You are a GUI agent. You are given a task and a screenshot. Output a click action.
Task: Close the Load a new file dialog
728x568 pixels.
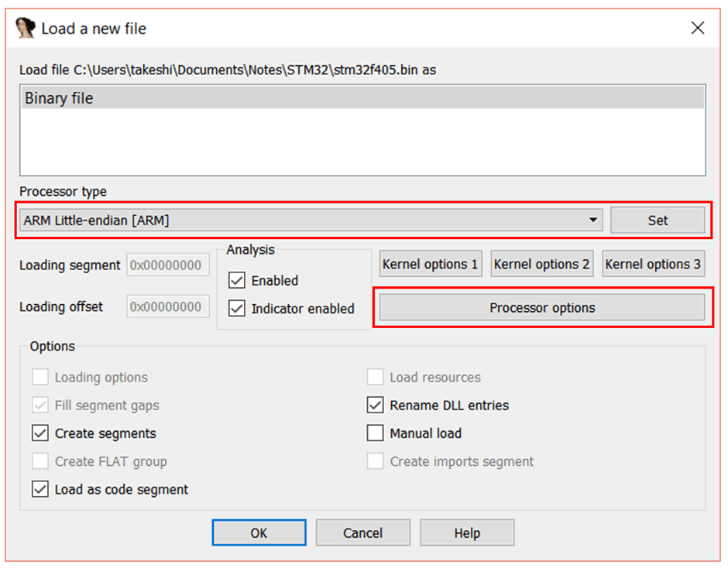[x=697, y=29]
